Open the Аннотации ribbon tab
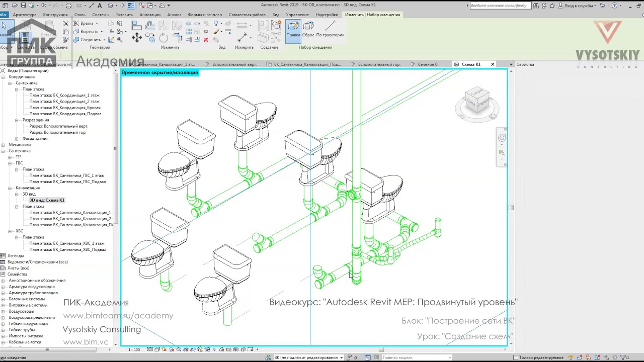The width and height of the screenshot is (644, 362). coord(150,15)
